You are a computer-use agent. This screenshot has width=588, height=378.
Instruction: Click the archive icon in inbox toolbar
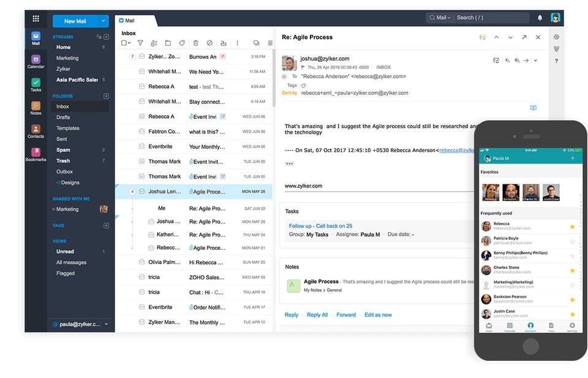pos(224,43)
